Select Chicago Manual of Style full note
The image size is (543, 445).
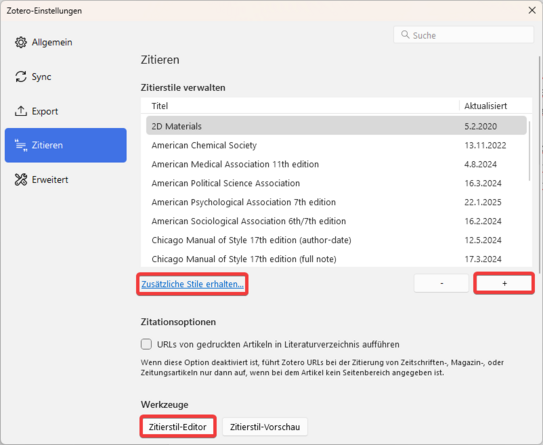click(336, 259)
